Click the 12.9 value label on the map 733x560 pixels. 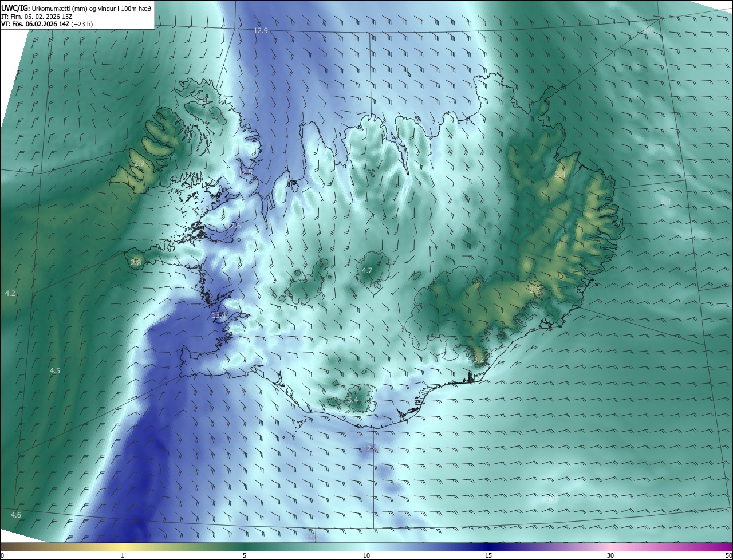pos(261,30)
